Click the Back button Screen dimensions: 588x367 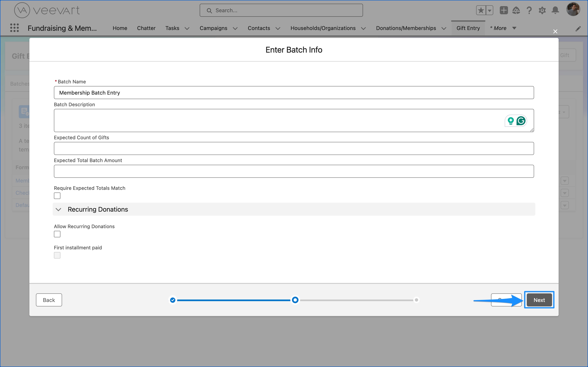(49, 300)
